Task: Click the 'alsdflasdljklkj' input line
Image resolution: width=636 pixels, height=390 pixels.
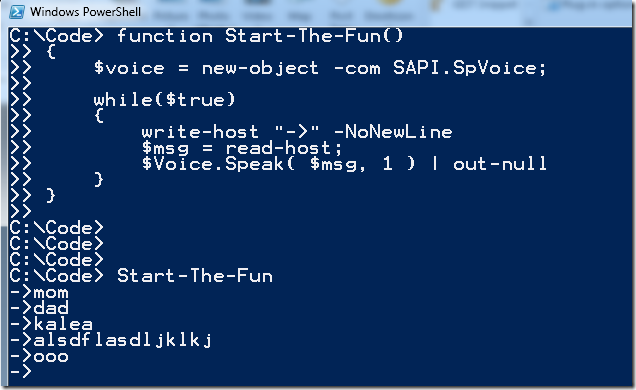Action: (x=111, y=340)
